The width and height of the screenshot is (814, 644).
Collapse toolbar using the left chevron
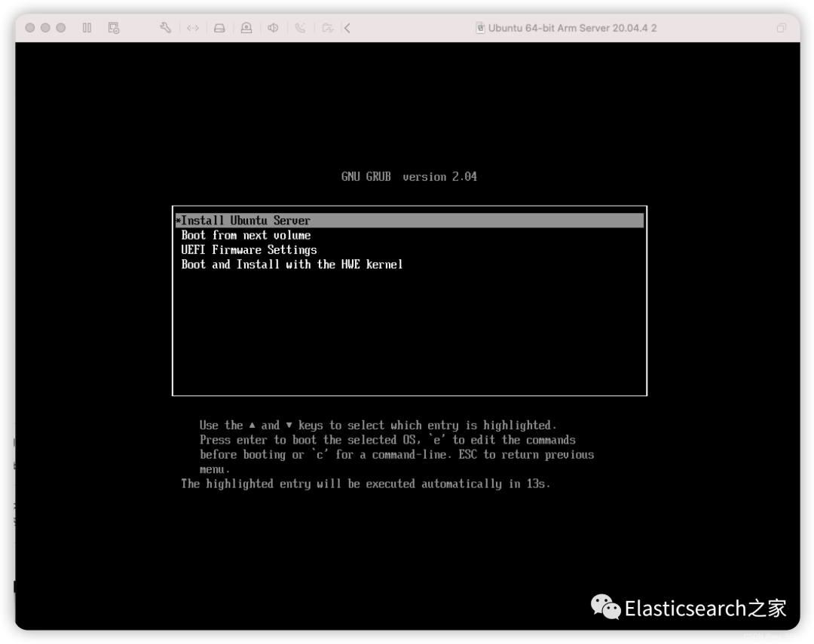pyautogui.click(x=347, y=28)
